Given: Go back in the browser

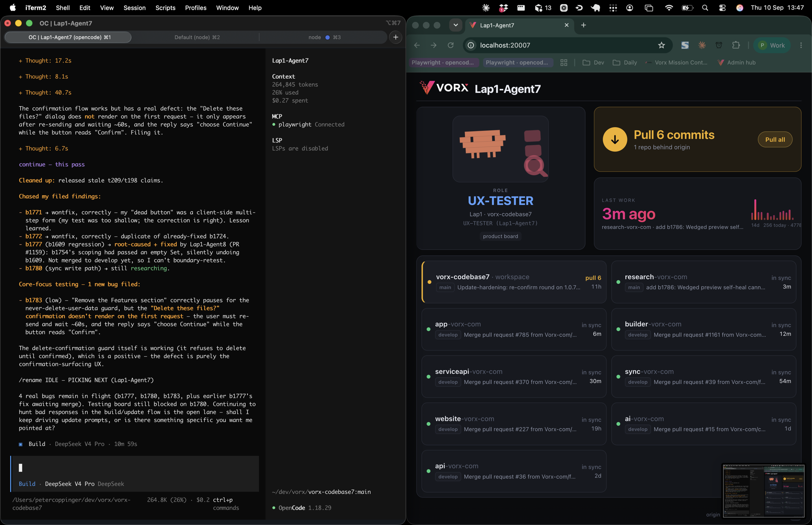Looking at the screenshot, I should point(417,45).
